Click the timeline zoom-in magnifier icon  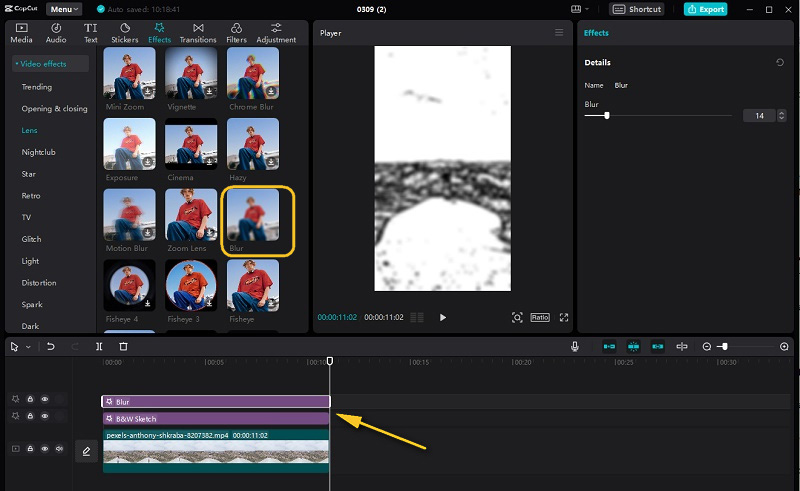[784, 347]
